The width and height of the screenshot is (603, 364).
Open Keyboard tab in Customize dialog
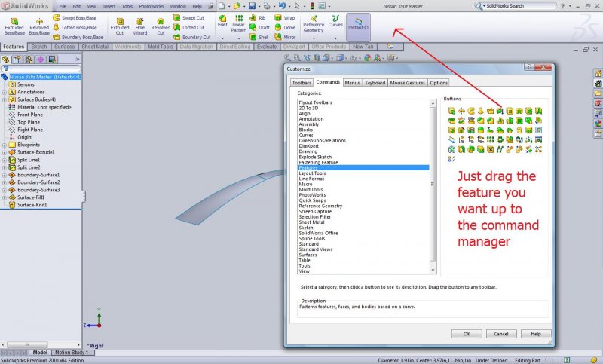pos(375,83)
